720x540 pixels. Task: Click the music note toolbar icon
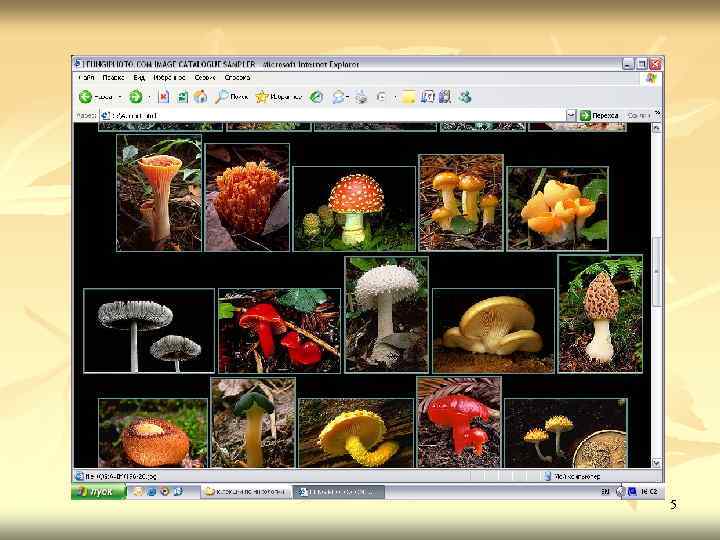(x=428, y=97)
